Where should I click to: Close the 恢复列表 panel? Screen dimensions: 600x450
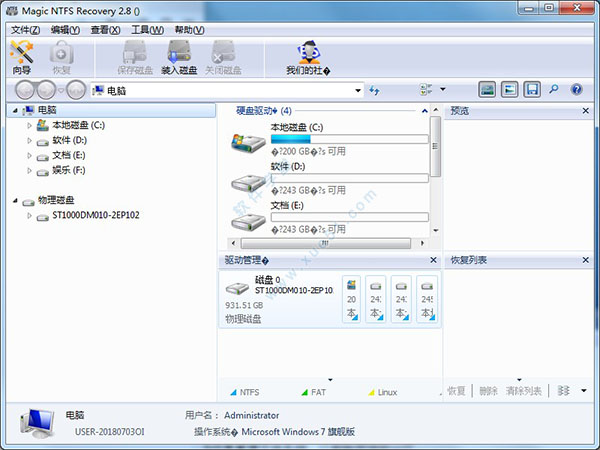(585, 260)
